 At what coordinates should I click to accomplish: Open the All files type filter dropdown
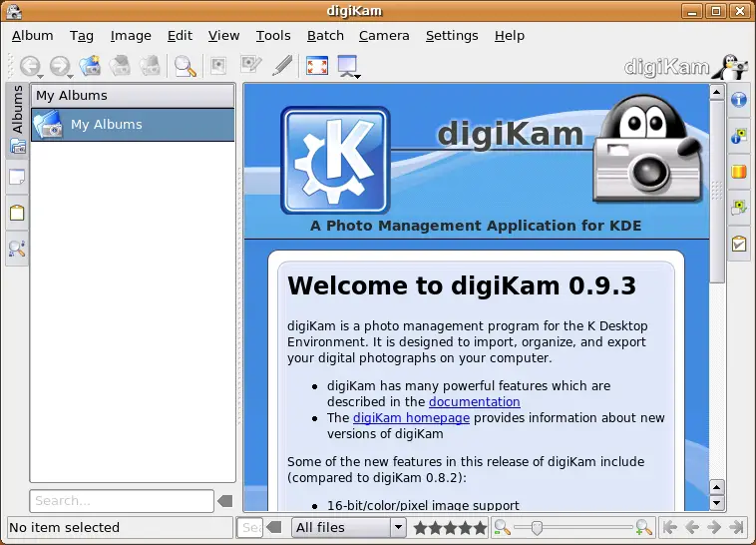pos(349,527)
